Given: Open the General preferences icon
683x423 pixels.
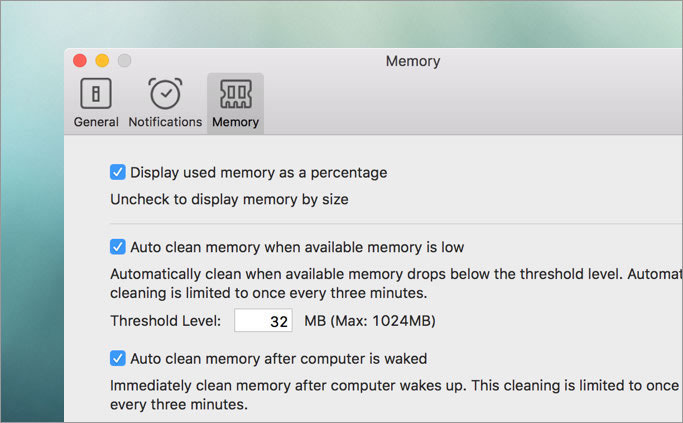Looking at the screenshot, I should click(96, 93).
